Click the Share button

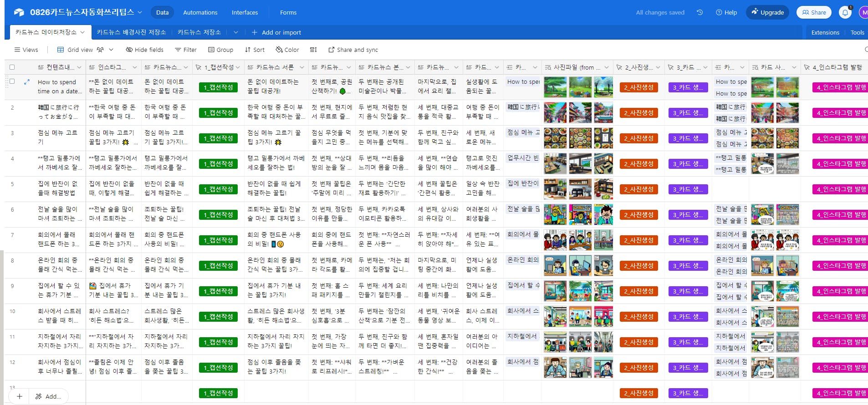(x=814, y=12)
